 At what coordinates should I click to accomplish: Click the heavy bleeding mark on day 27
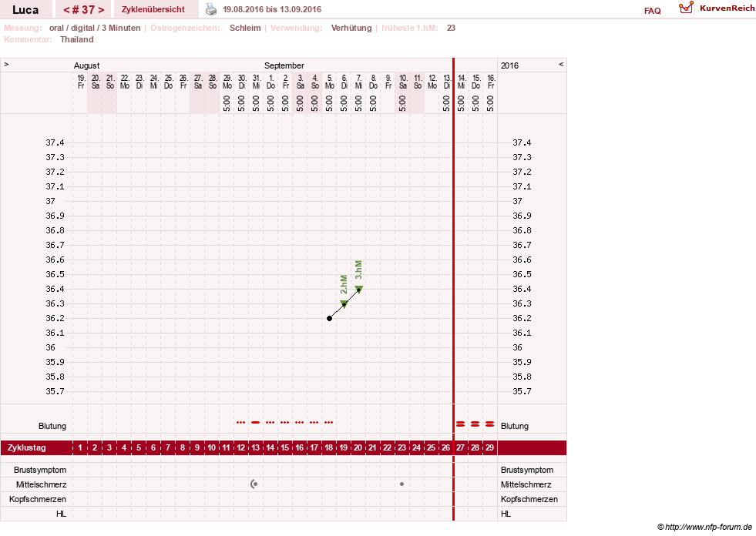pyautogui.click(x=460, y=424)
